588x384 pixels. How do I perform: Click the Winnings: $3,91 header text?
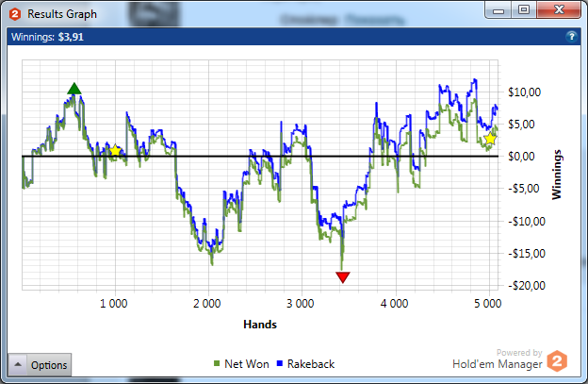(x=48, y=37)
